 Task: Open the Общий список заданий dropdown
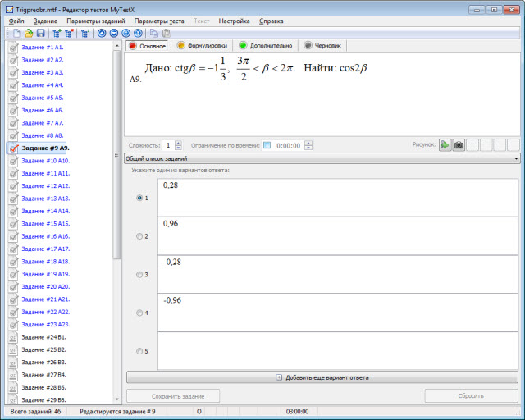(515, 158)
